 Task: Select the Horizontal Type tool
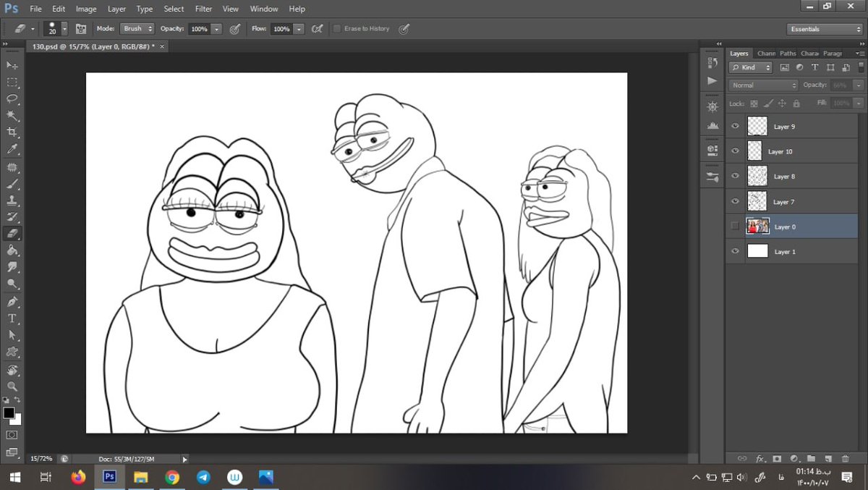tap(12, 318)
